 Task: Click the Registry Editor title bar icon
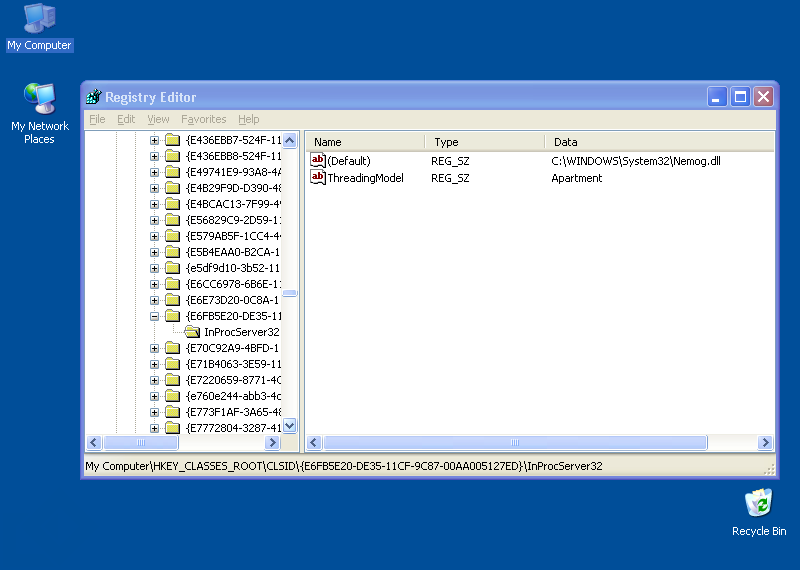point(93,96)
